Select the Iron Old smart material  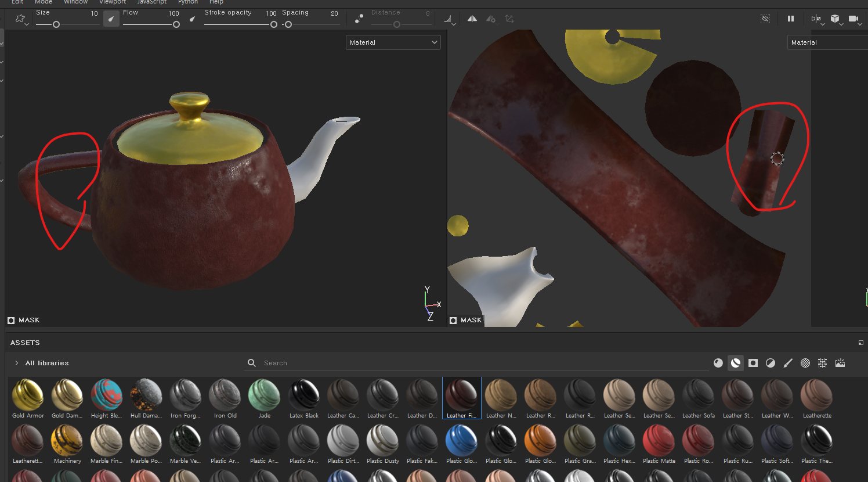pyautogui.click(x=225, y=398)
